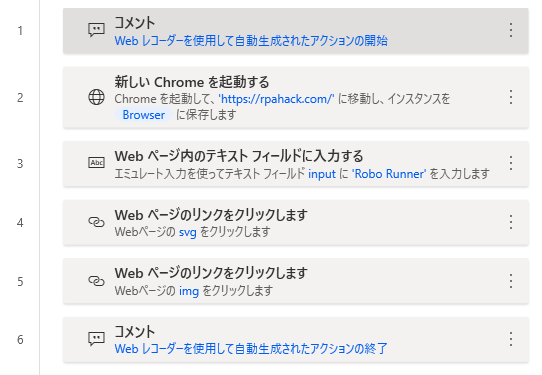Open three-dot menu on img click action

[x=511, y=281]
